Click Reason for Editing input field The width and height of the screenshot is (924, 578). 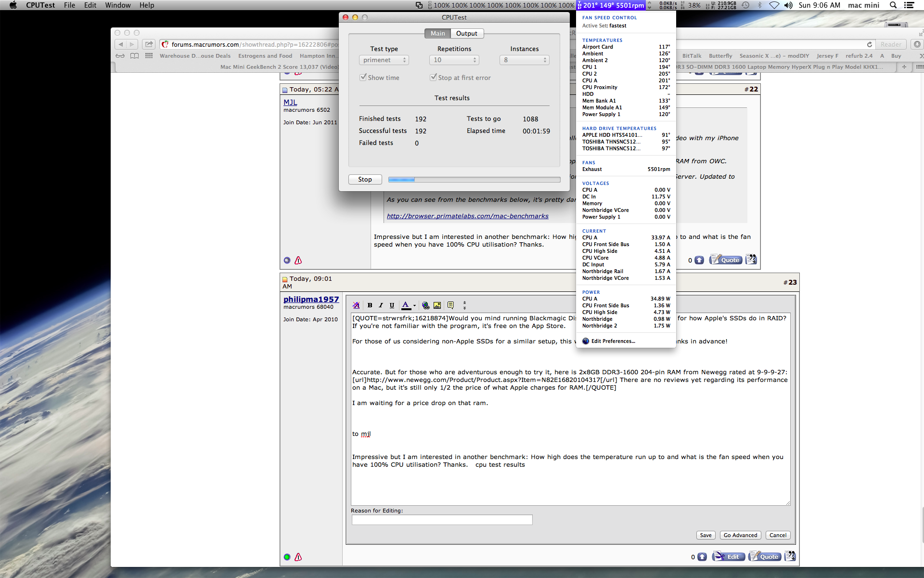tap(442, 520)
